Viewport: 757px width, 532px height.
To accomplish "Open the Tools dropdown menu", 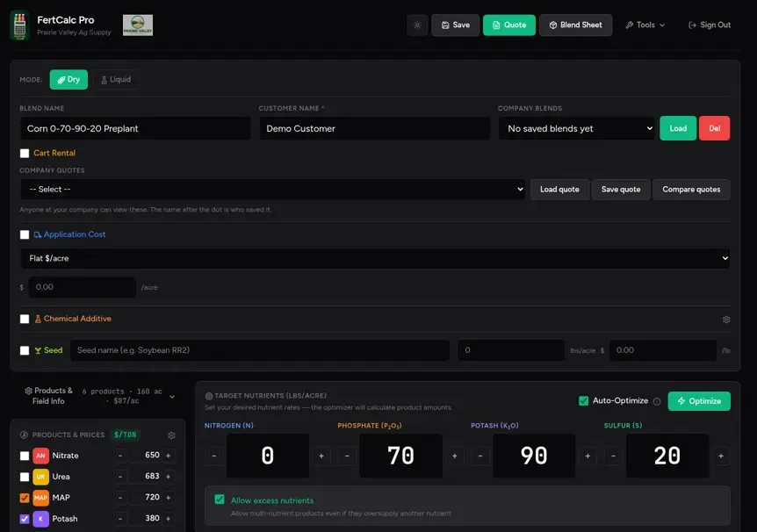I will (645, 25).
